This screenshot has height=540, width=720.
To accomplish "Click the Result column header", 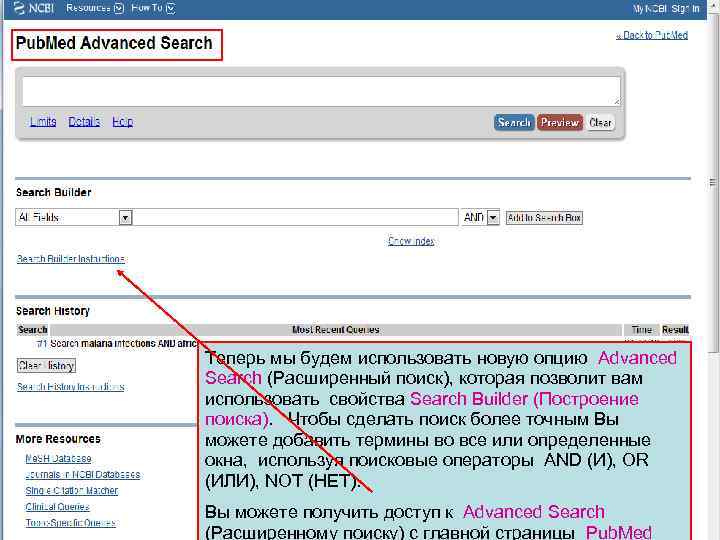I will [x=675, y=330].
